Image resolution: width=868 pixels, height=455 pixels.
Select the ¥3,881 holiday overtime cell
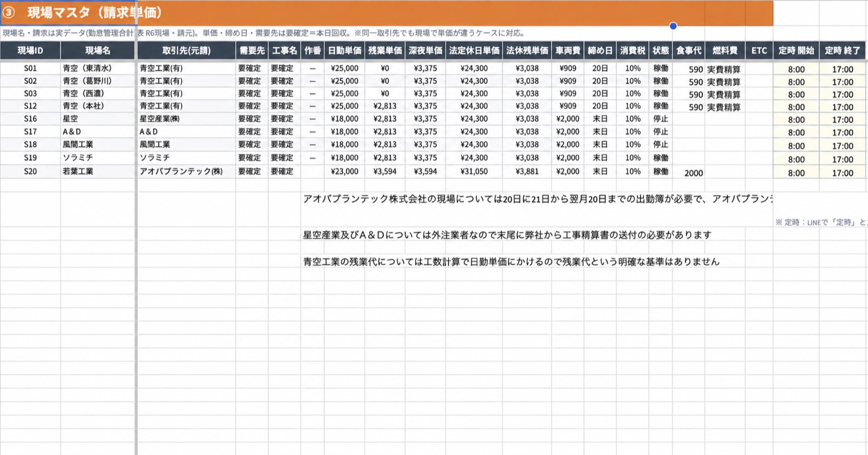527,172
